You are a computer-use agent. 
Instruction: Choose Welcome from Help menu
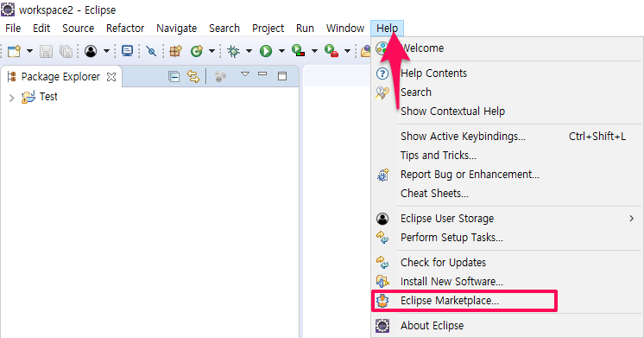[508, 48]
